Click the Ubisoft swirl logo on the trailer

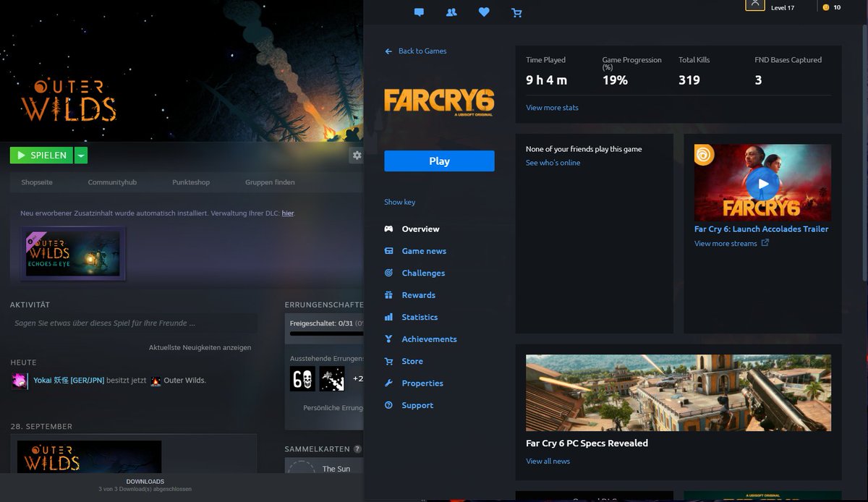click(x=705, y=155)
